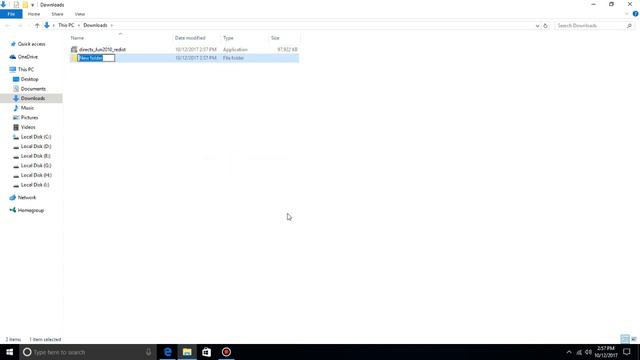Open the Action Center notifications icon

[627, 352]
